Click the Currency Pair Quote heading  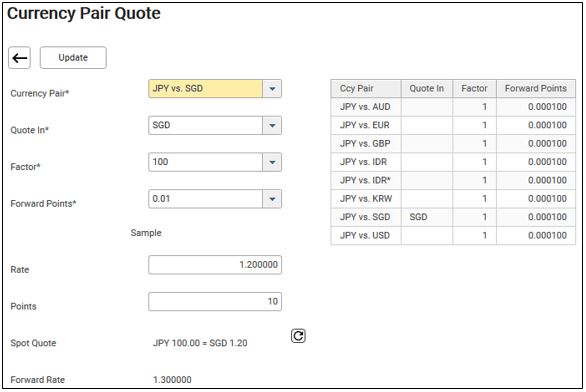coord(84,13)
